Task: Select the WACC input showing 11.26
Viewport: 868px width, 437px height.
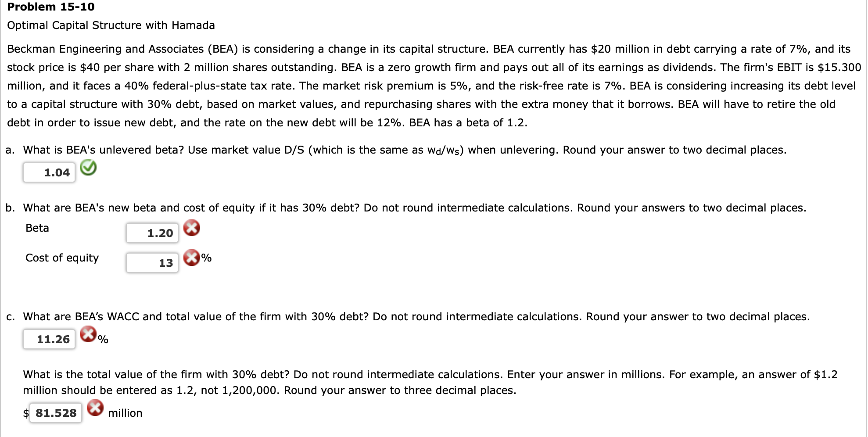Action: (x=49, y=339)
